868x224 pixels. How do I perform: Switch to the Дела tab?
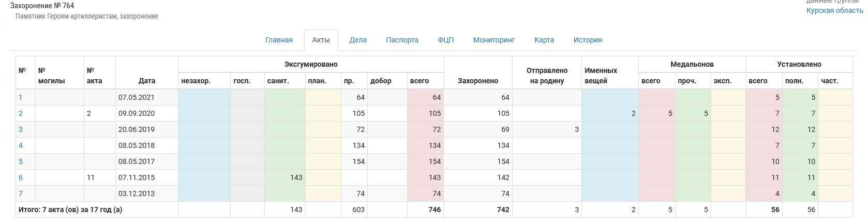coord(358,40)
